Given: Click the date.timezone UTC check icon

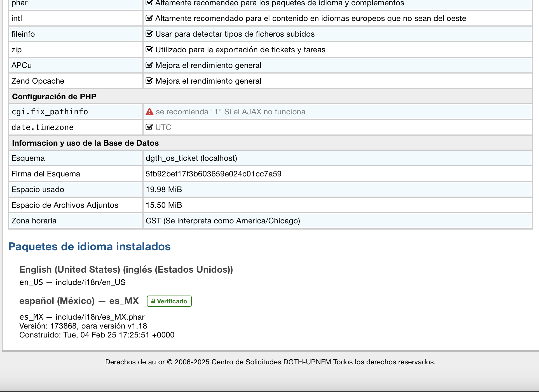Looking at the screenshot, I should (x=149, y=127).
